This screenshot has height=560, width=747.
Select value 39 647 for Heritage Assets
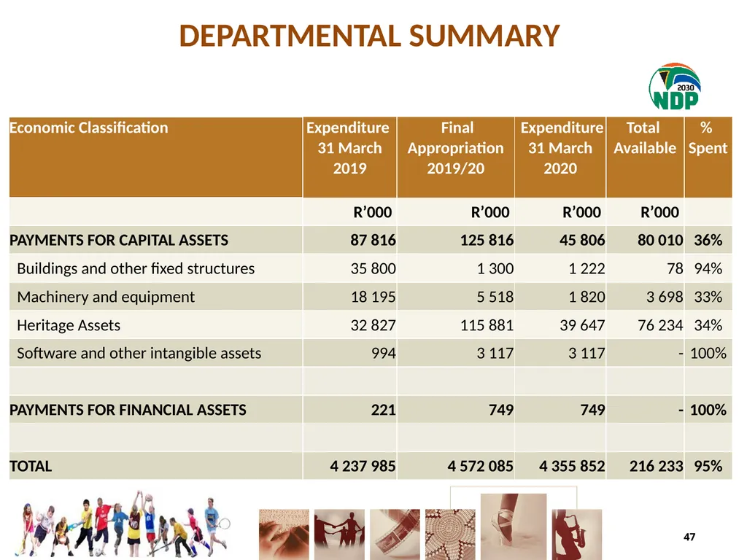[582, 325]
